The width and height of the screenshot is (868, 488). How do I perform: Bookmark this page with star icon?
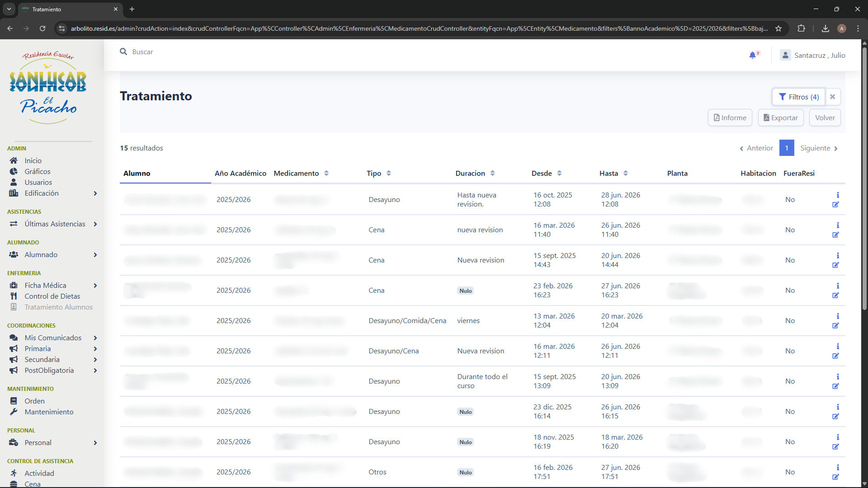pos(778,28)
